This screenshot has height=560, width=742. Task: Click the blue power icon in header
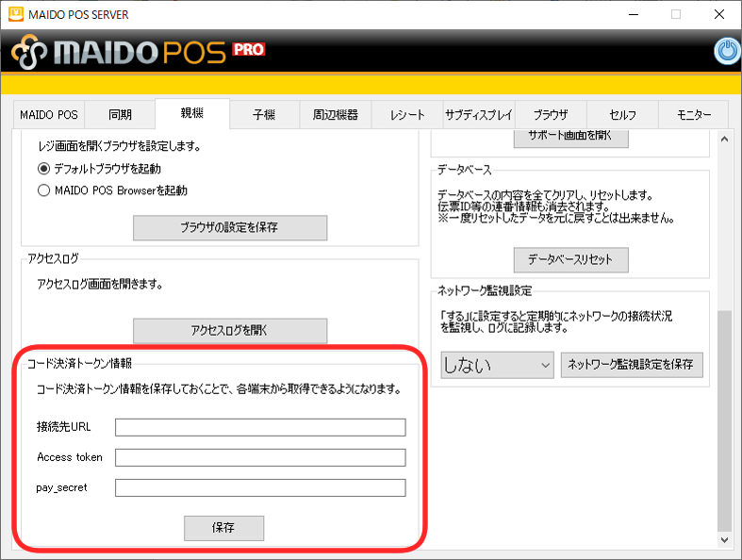click(727, 51)
